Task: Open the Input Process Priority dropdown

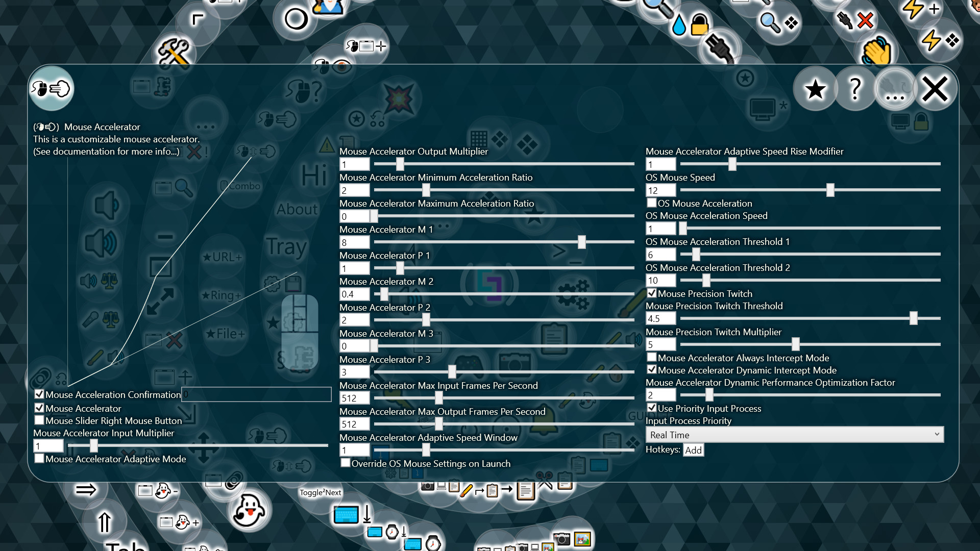Action: (x=794, y=434)
